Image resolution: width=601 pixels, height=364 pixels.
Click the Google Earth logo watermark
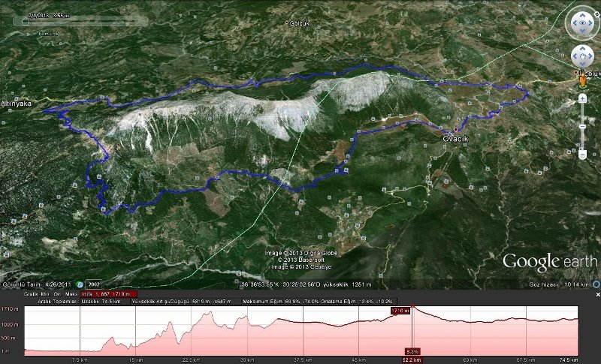(x=550, y=262)
